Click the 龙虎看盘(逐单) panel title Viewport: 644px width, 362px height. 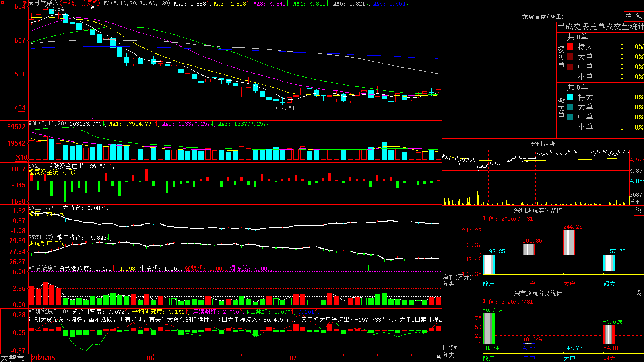[x=543, y=16]
